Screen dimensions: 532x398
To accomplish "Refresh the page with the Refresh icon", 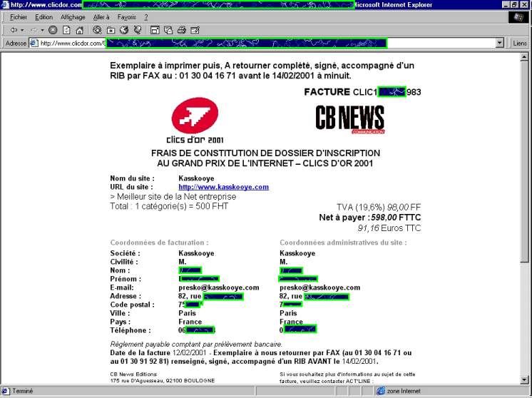I will [66, 30].
